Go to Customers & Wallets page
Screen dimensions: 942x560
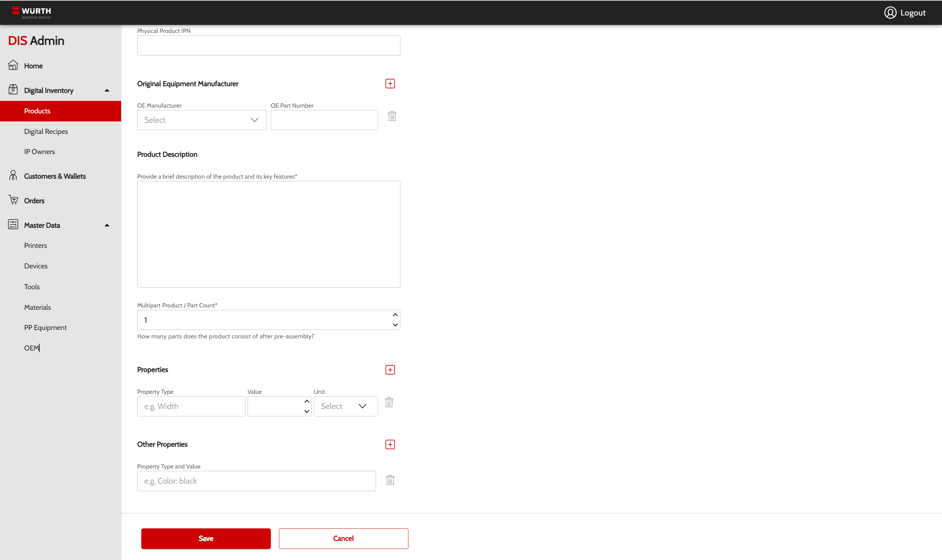pos(55,176)
